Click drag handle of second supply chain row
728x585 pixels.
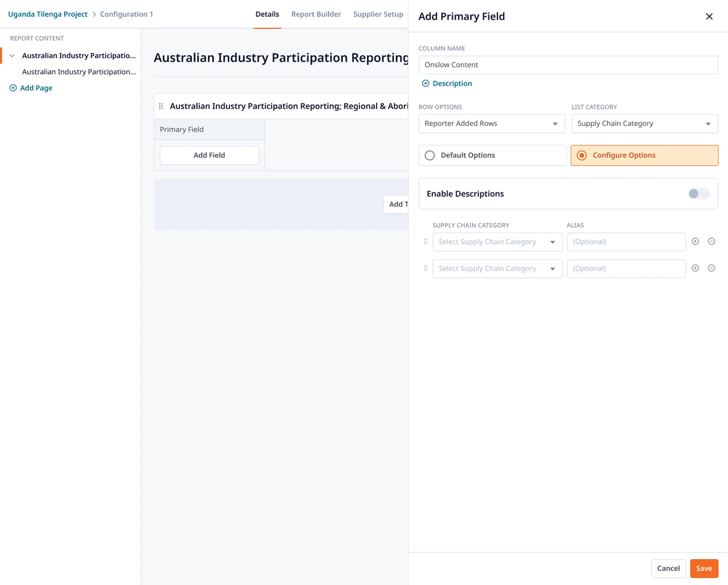(426, 268)
